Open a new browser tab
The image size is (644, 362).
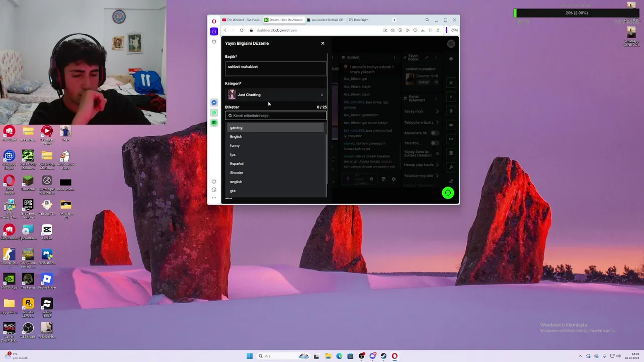point(394,20)
